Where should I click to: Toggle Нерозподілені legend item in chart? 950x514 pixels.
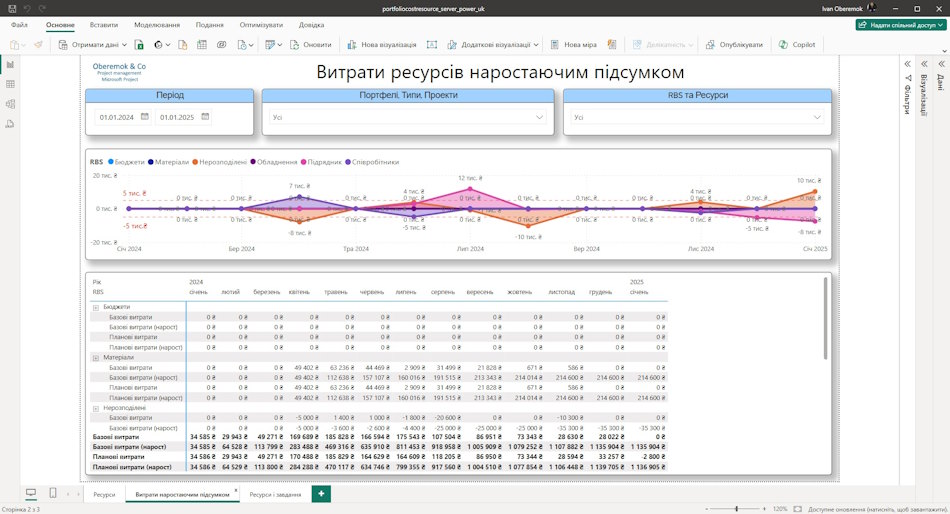[x=219, y=162]
